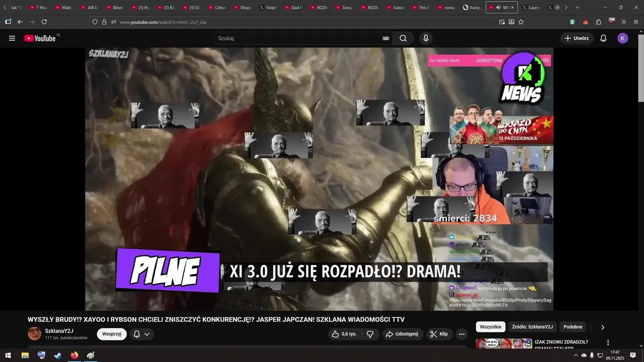
Task: Show hidden system tray icons chevron
Action: [576, 355]
